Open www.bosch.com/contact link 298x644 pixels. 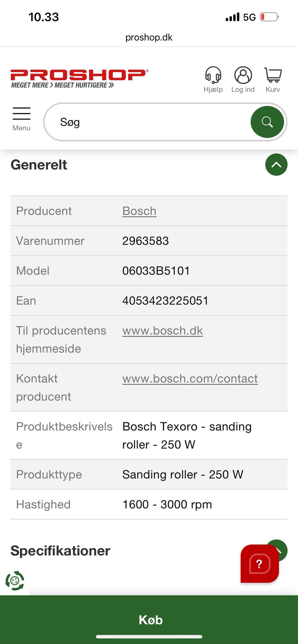[190, 379]
